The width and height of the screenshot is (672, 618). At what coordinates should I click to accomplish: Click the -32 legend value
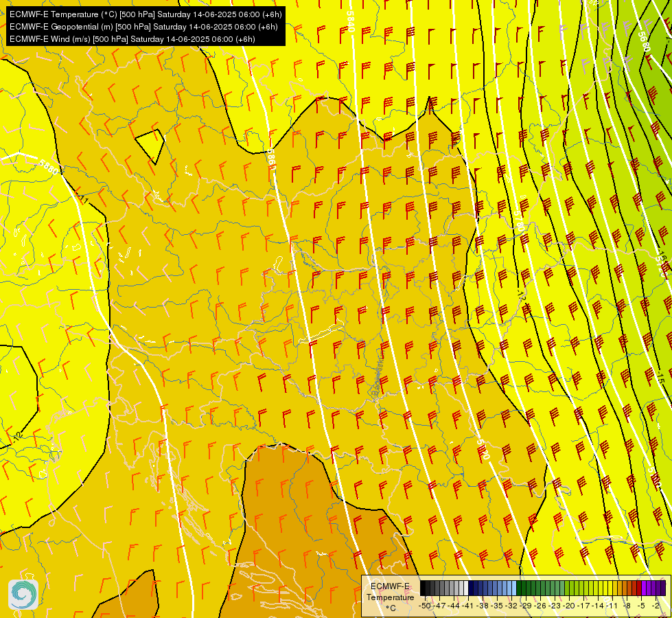(511, 606)
